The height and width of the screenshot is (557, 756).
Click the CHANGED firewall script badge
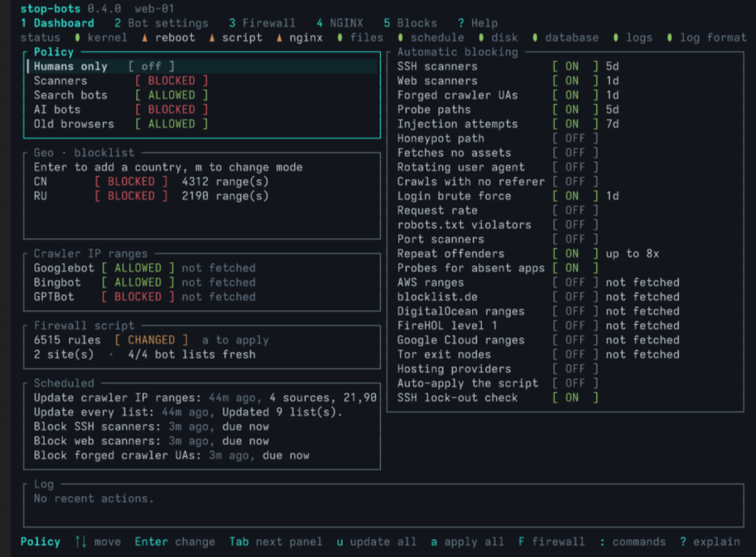click(151, 340)
